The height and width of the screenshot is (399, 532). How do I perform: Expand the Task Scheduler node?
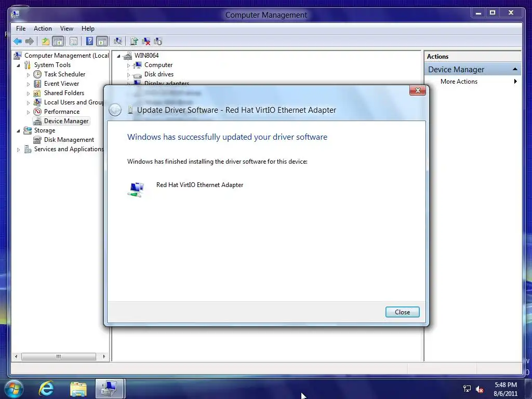pyautogui.click(x=28, y=75)
